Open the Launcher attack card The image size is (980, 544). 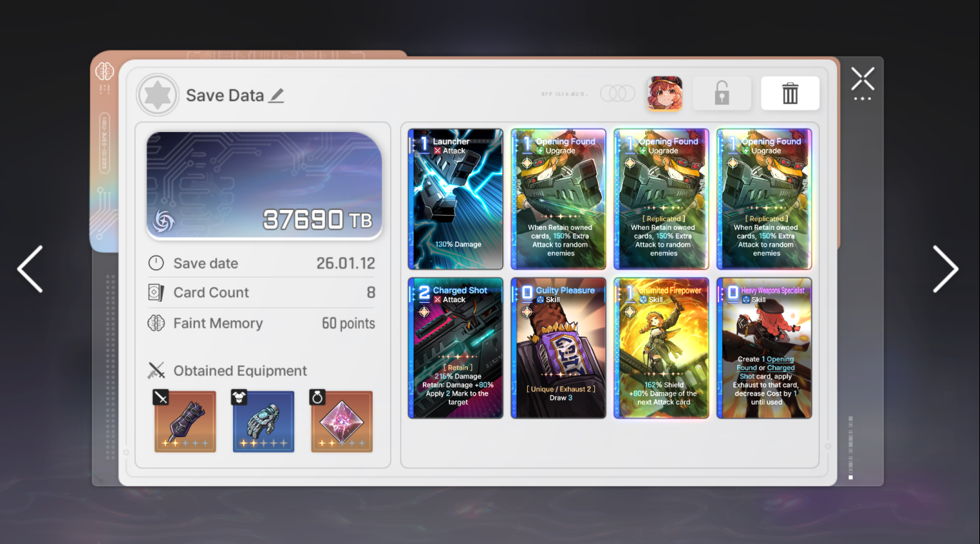point(455,199)
